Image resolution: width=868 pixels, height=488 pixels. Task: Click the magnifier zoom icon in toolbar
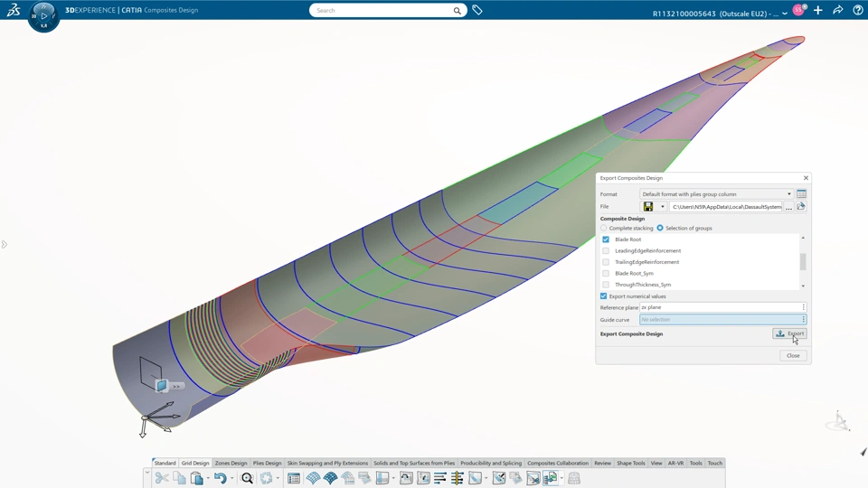(x=247, y=478)
